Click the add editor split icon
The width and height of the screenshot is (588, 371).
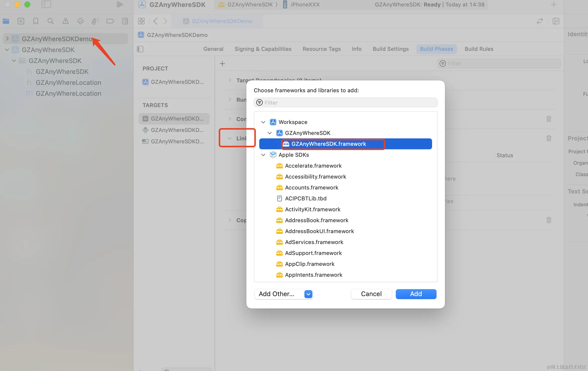point(556,21)
